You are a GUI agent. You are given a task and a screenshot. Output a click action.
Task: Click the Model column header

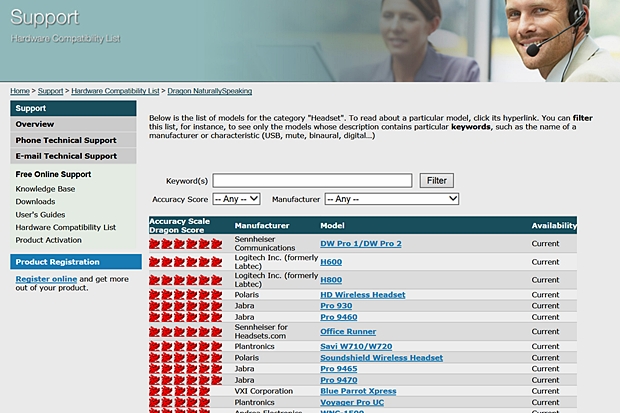(332, 225)
